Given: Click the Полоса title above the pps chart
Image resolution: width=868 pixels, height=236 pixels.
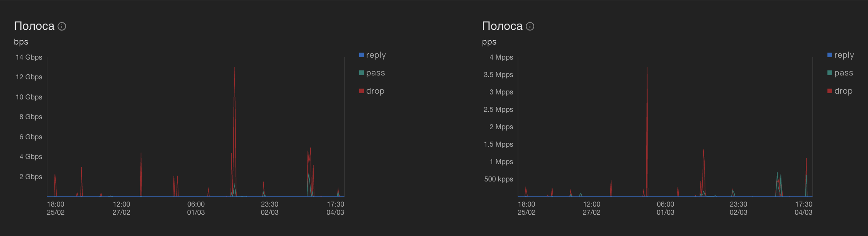Looking at the screenshot, I should coord(502,26).
